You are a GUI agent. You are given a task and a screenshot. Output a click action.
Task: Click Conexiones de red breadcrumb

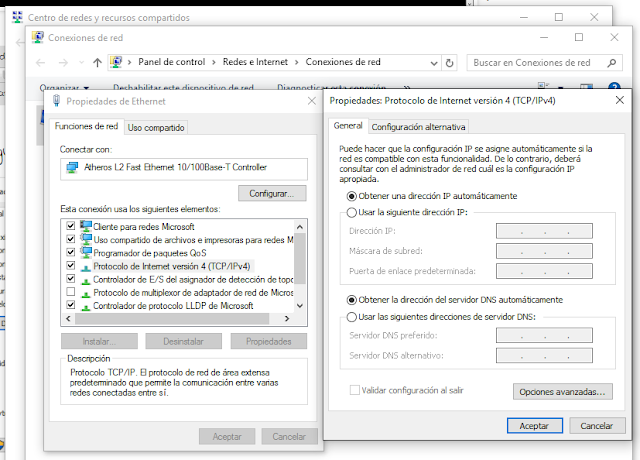pos(343,62)
